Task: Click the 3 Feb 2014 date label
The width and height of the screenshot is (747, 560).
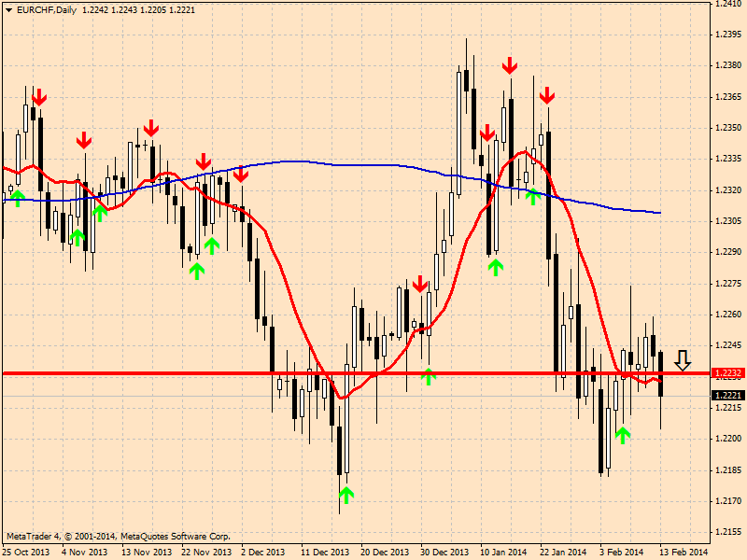Action: [622, 553]
